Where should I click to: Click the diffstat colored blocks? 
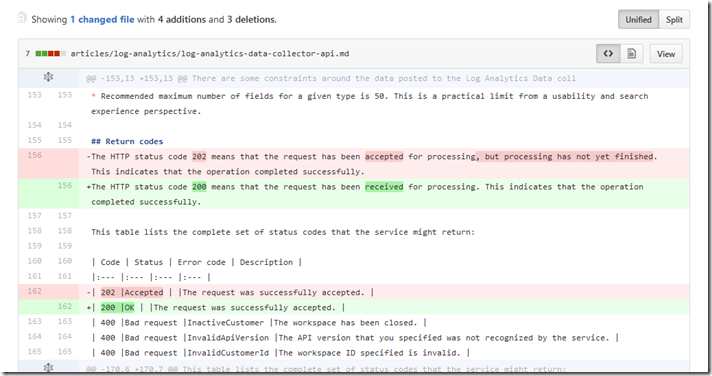click(x=50, y=54)
